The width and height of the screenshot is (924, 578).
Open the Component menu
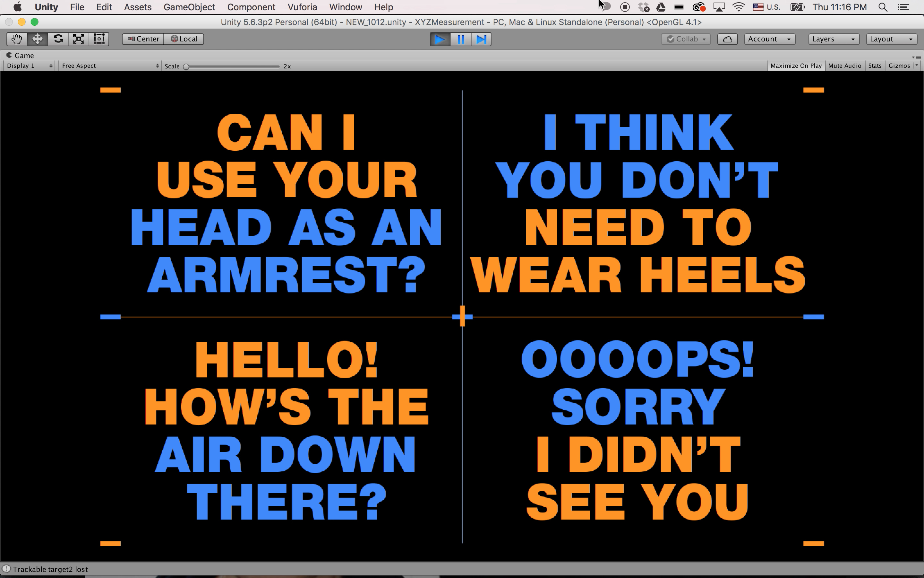(x=251, y=7)
